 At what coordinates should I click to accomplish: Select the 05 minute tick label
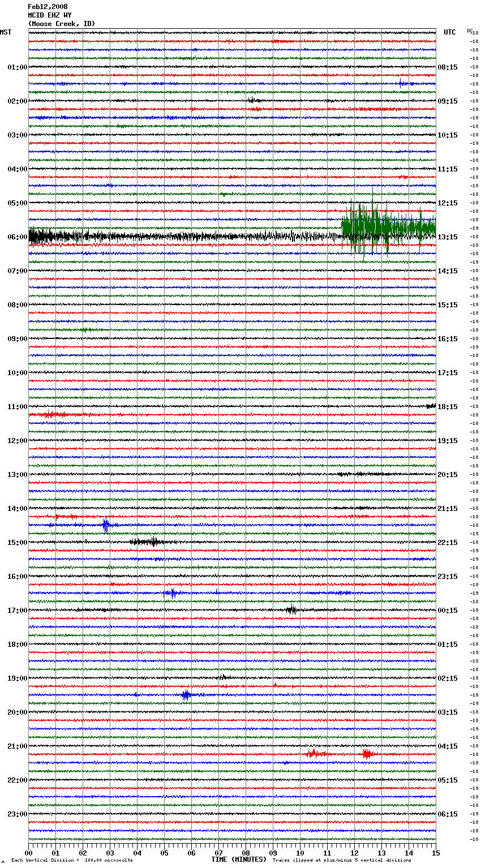coord(164,853)
